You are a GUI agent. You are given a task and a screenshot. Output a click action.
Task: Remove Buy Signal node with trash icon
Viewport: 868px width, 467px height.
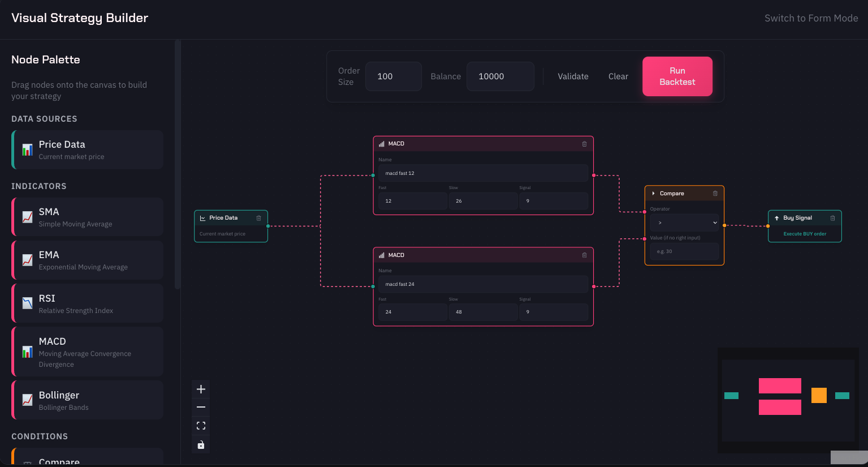[x=832, y=218]
